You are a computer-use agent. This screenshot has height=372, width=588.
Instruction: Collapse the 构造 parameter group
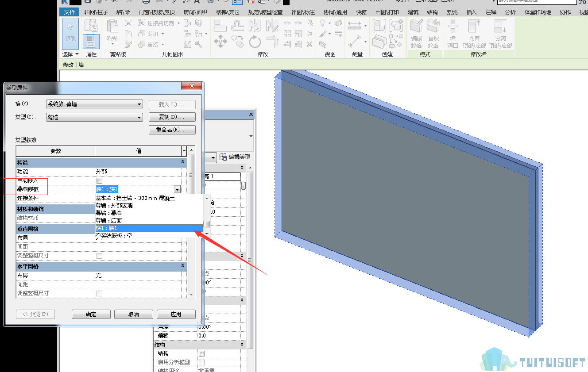pyautogui.click(x=183, y=162)
